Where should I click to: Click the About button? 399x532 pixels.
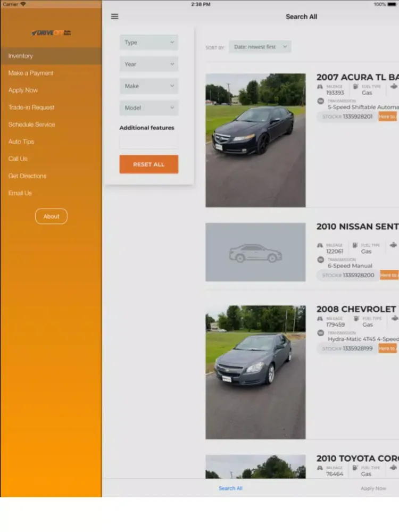click(x=51, y=216)
